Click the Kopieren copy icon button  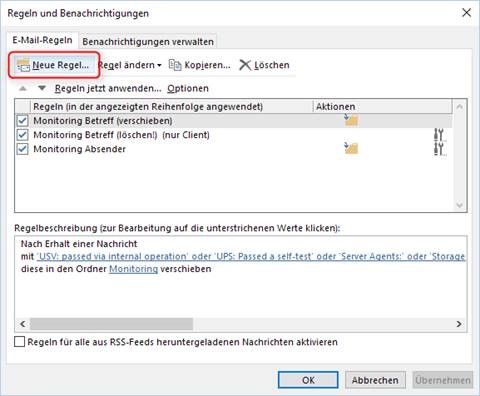[x=199, y=65]
